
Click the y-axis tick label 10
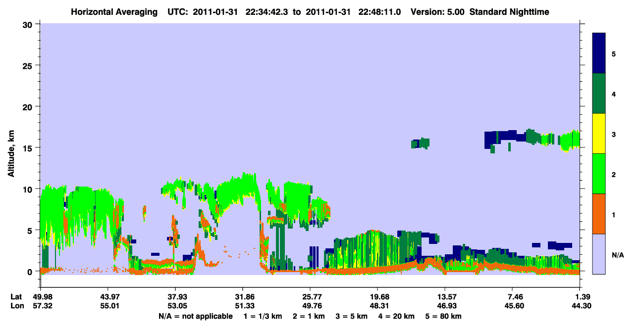[29, 189]
